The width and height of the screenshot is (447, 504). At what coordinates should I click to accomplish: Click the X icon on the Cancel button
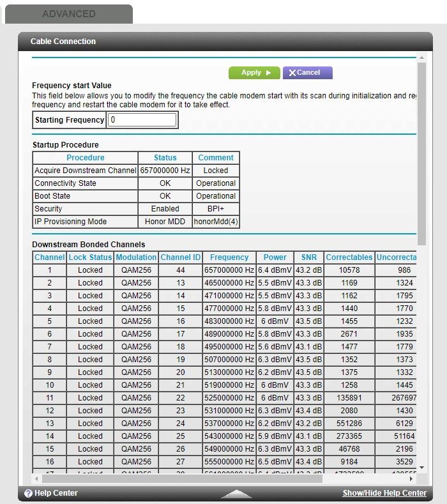(x=292, y=73)
